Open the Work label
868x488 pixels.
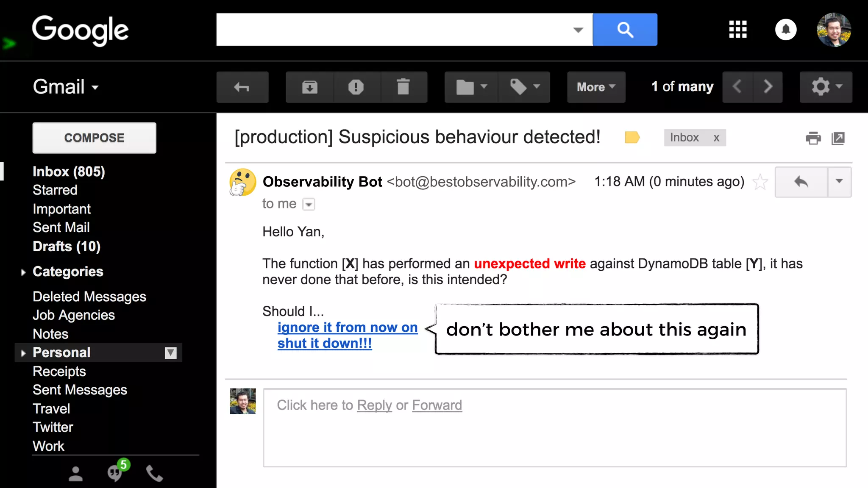[x=49, y=446]
